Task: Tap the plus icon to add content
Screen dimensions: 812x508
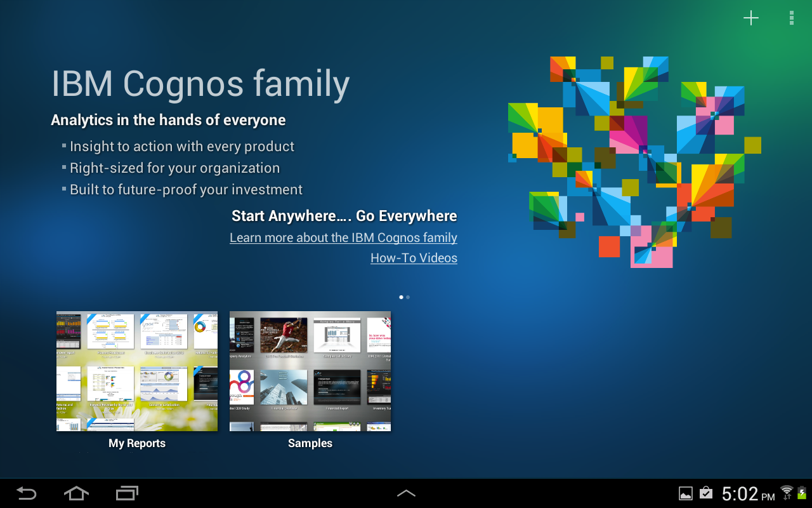Action: (x=751, y=18)
